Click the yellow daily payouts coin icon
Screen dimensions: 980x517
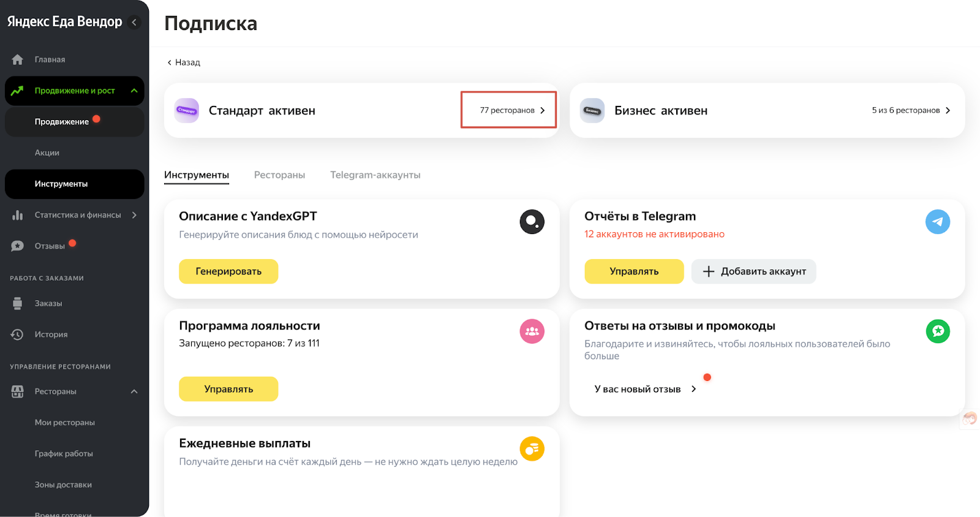point(532,449)
